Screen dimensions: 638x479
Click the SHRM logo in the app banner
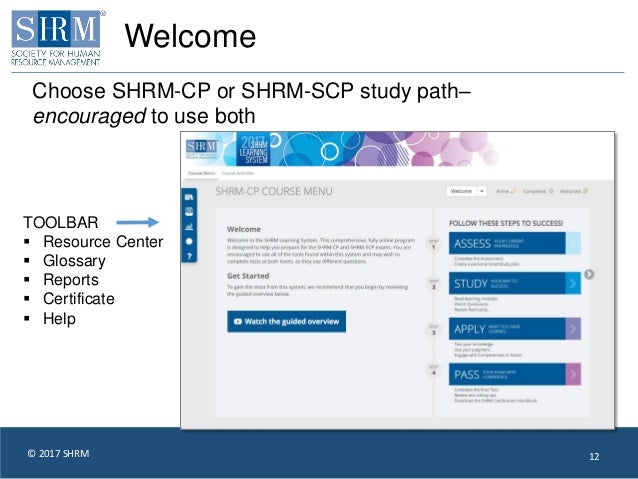tap(202, 149)
